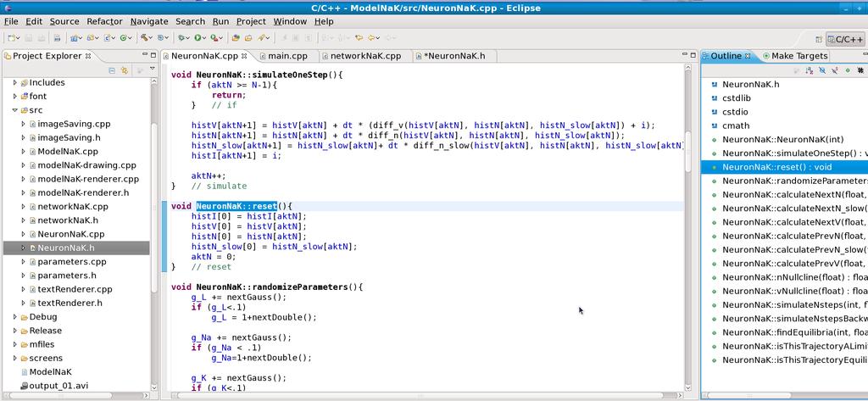This screenshot has height=401, width=868.
Task: Open the Project menu
Action: click(x=251, y=21)
